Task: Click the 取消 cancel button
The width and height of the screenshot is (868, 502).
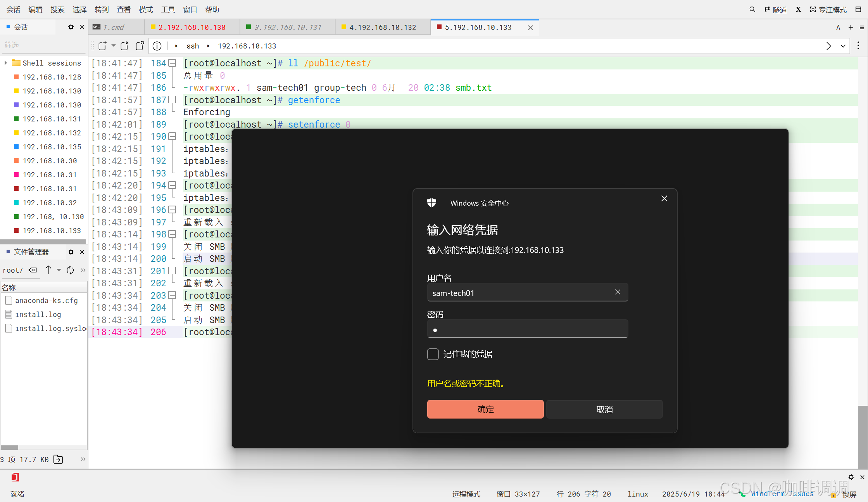Action: (604, 409)
